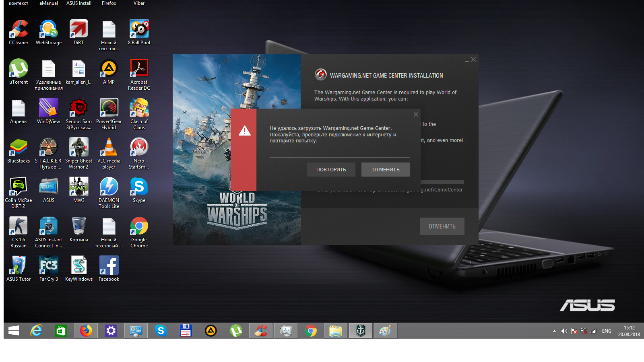Close the red error popup
Screen dimensions: 644x362
tap(416, 115)
